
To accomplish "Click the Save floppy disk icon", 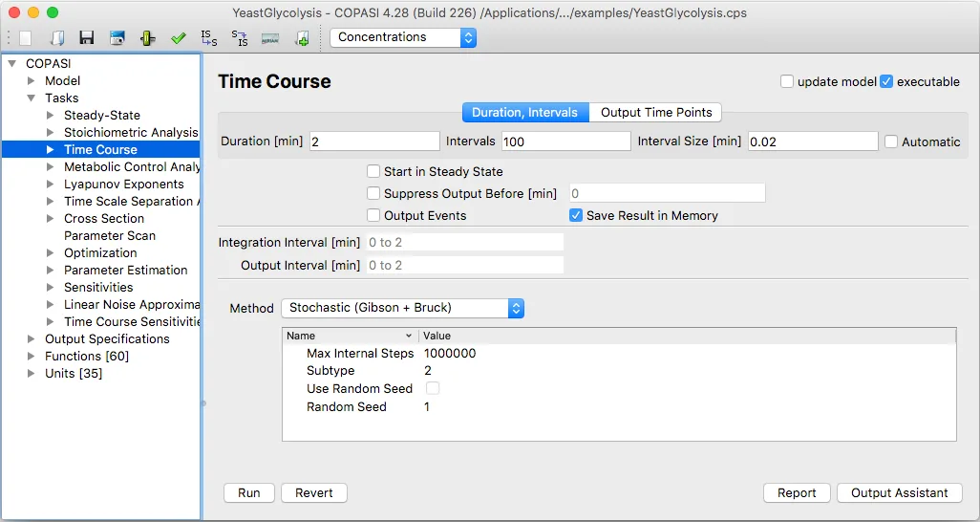I will [87, 38].
